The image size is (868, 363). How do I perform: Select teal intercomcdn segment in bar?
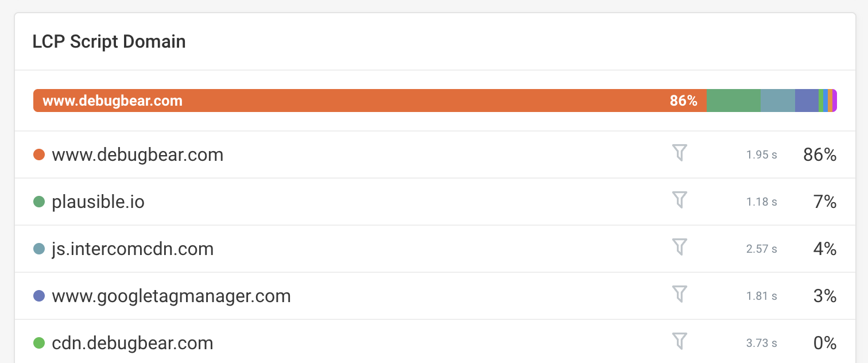(x=778, y=101)
